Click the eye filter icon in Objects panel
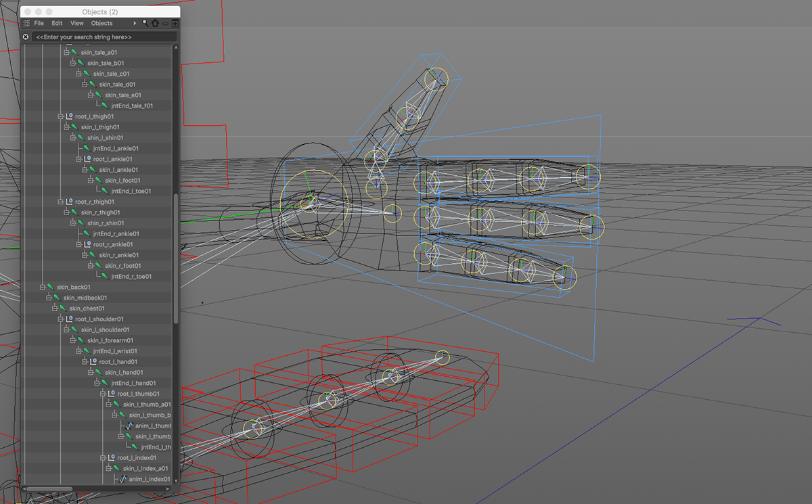Screen dimensions: 812x504 [166, 23]
